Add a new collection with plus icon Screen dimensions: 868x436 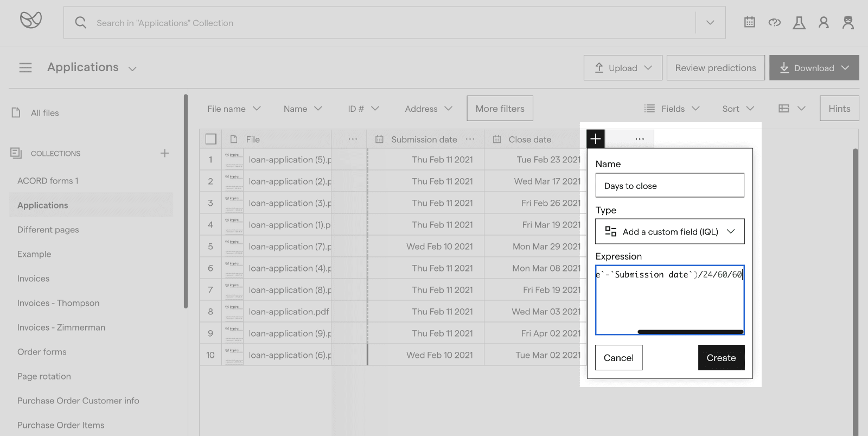point(164,153)
